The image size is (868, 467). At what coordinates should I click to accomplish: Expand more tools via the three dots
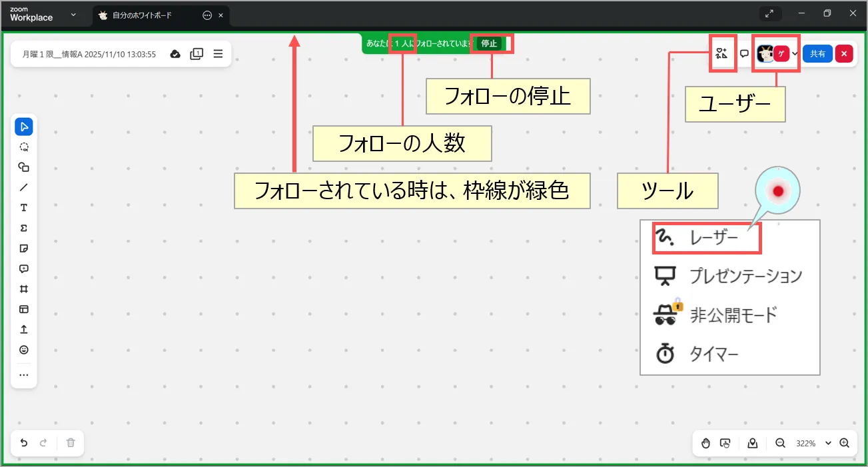point(24,375)
